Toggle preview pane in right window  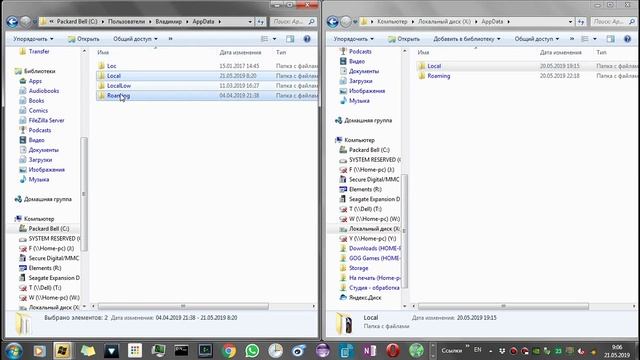pyautogui.click(x=610, y=39)
